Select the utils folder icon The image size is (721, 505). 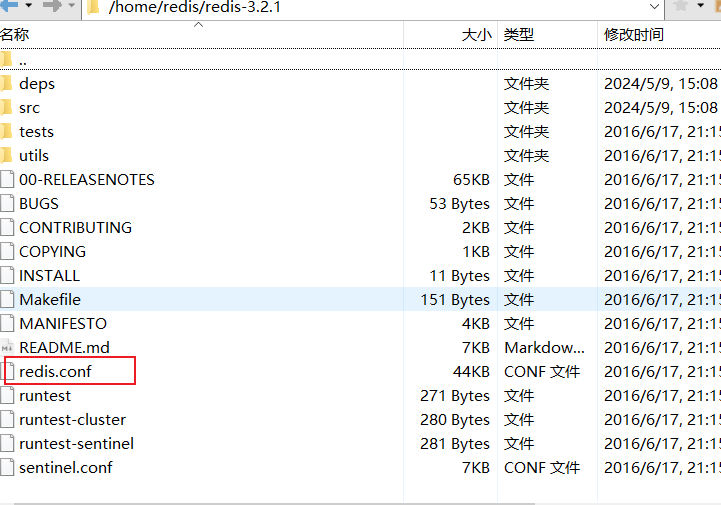pyautogui.click(x=6, y=156)
